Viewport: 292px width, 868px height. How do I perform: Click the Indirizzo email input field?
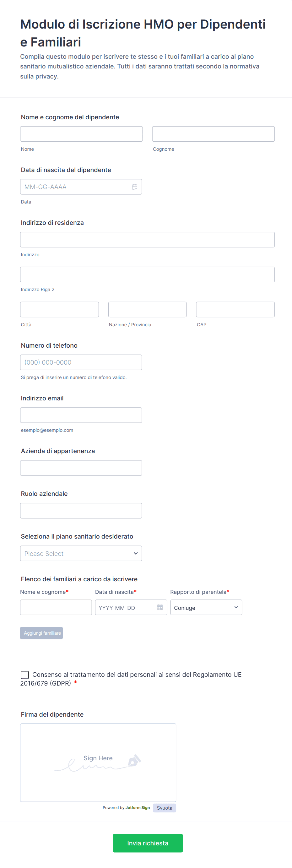(81, 415)
